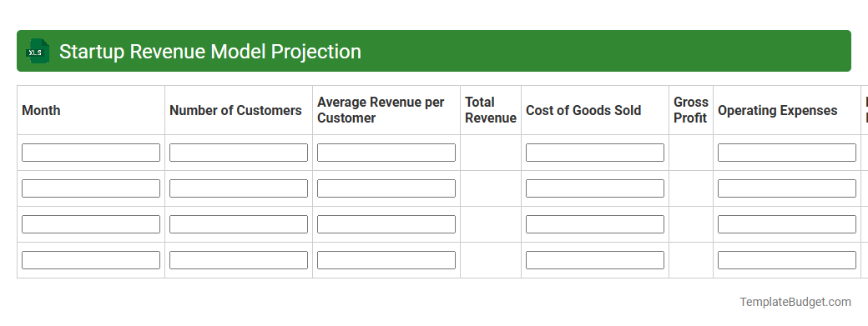Click the Month input in second row
The height and width of the screenshot is (326, 868).
(91, 188)
